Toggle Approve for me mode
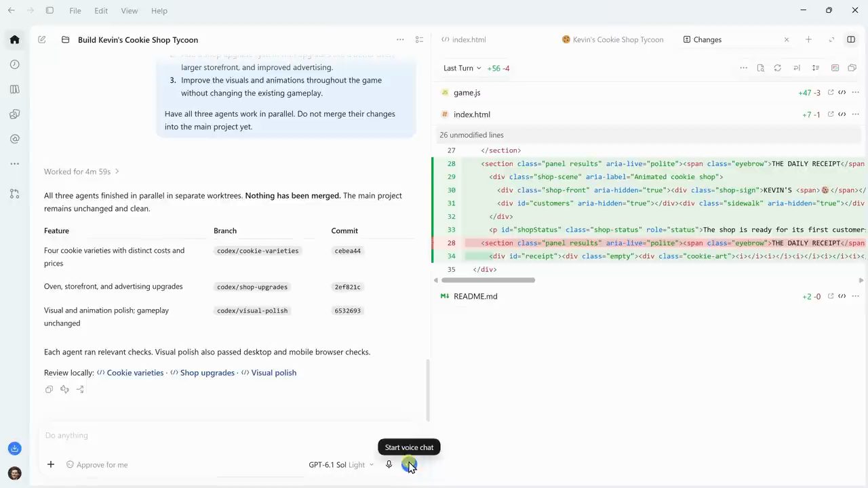This screenshot has width=868, height=488. click(x=97, y=465)
